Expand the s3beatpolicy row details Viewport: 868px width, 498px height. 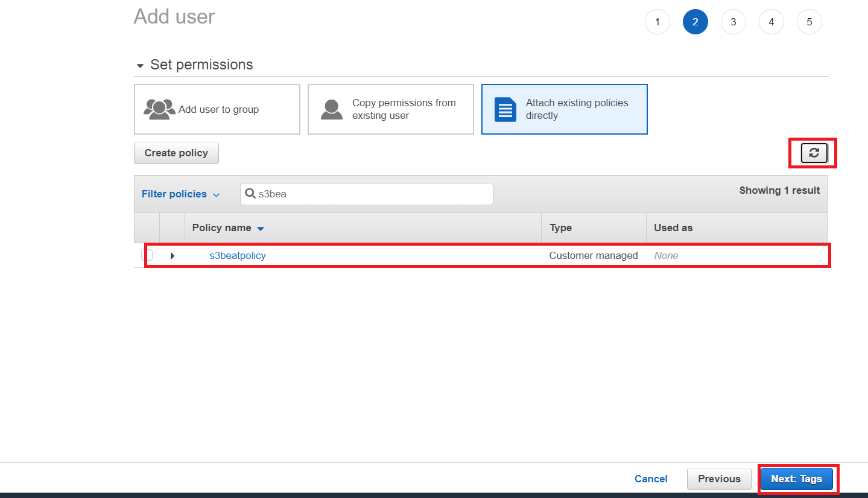tap(173, 256)
